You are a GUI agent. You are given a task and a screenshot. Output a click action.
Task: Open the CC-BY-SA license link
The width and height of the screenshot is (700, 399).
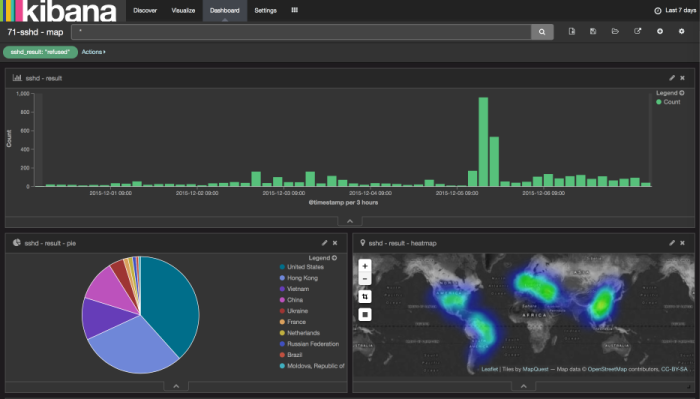(675, 369)
